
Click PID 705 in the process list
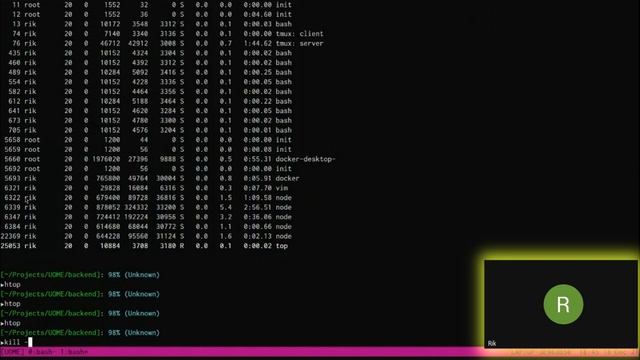click(14, 130)
